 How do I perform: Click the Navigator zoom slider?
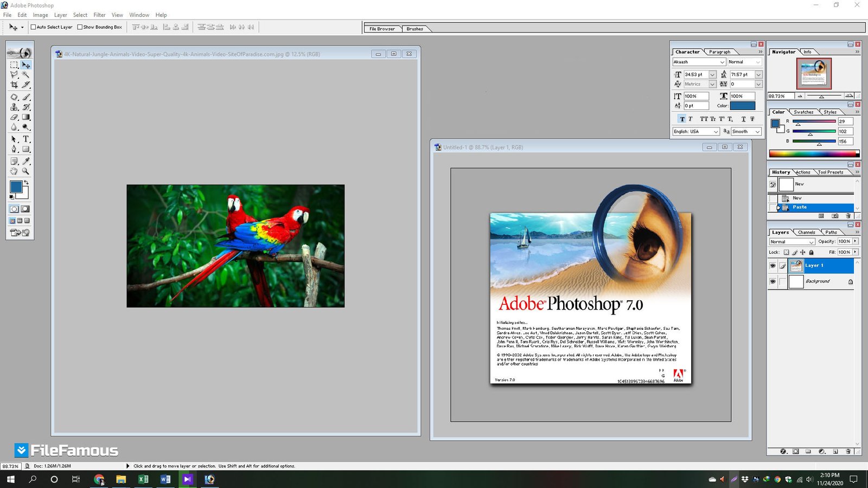[821, 96]
